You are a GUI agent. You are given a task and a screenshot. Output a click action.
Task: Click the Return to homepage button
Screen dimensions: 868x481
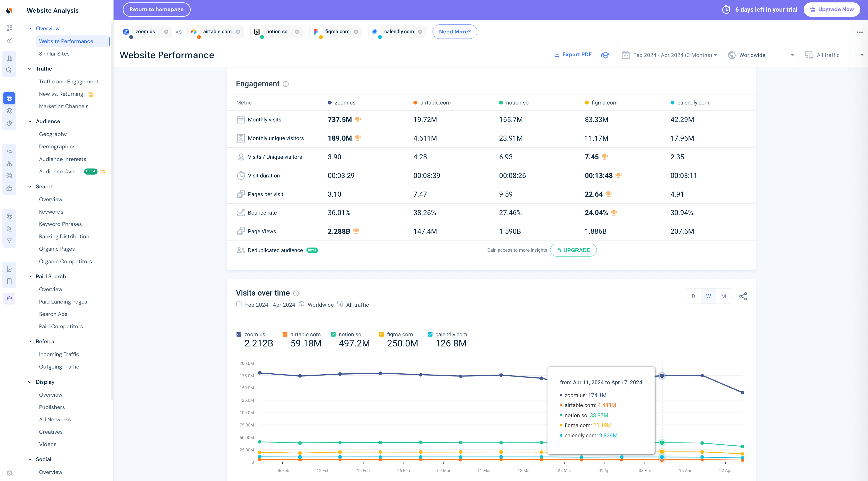point(156,9)
